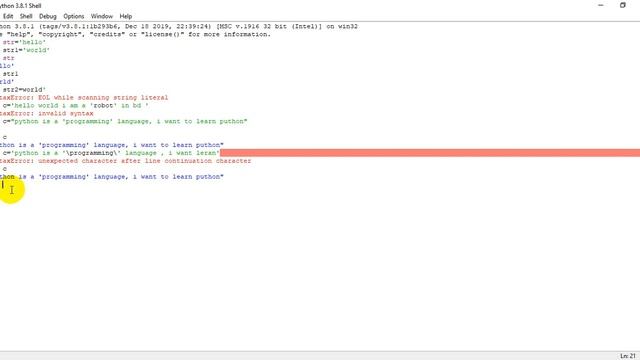
Task: Open the Debug menu
Action: click(48, 16)
